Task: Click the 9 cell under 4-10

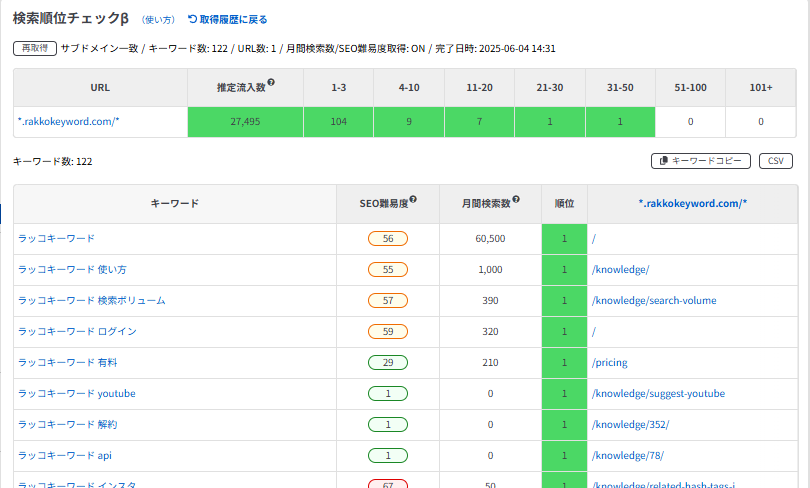Action: pyautogui.click(x=409, y=122)
